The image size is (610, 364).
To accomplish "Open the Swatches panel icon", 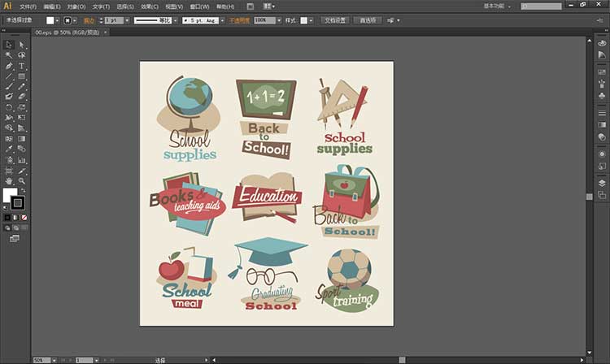I will click(x=602, y=72).
